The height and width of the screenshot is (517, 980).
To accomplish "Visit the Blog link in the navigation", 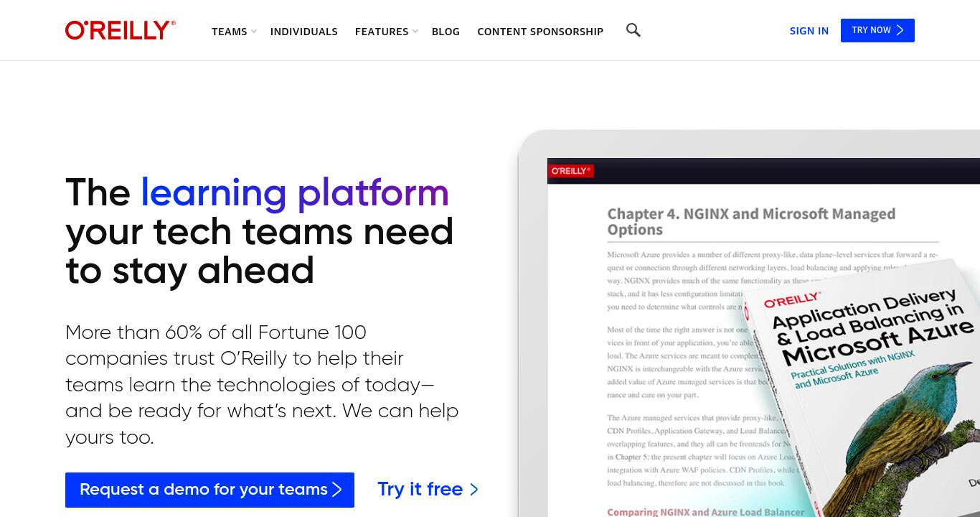I will [446, 32].
